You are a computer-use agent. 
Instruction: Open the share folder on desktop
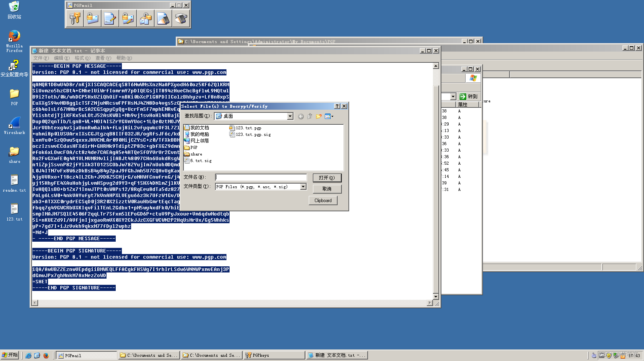[x=14, y=155]
